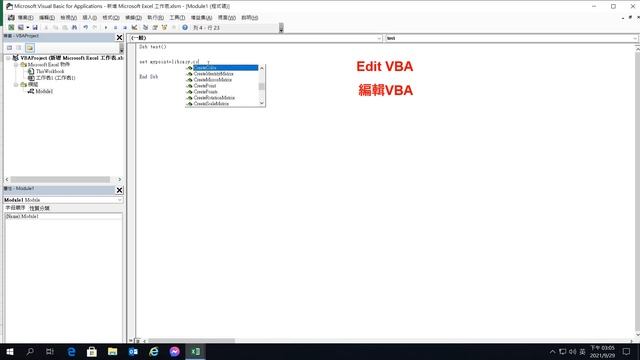Viewport: 640px width, 360px height.
Task: Click the Insert UserForm toolbar icon
Action: point(20,27)
